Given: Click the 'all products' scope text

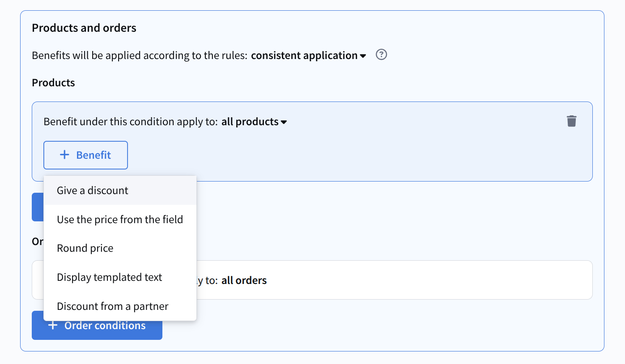Looking at the screenshot, I should pyautogui.click(x=250, y=122).
